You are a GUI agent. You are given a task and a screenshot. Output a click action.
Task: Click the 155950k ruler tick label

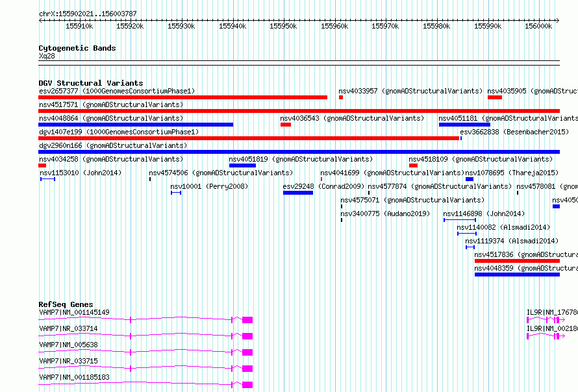tap(283, 26)
